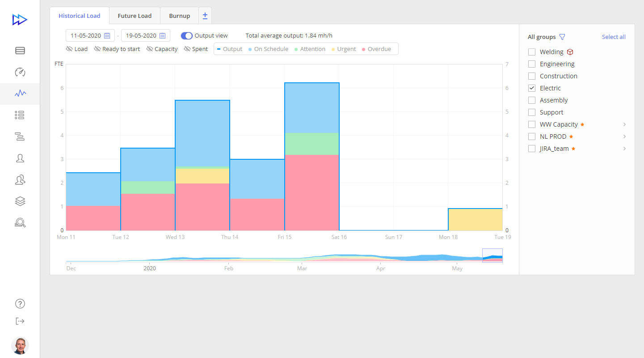644x358 pixels.
Task: Click the logout icon in sidebar
Action: [20, 321]
